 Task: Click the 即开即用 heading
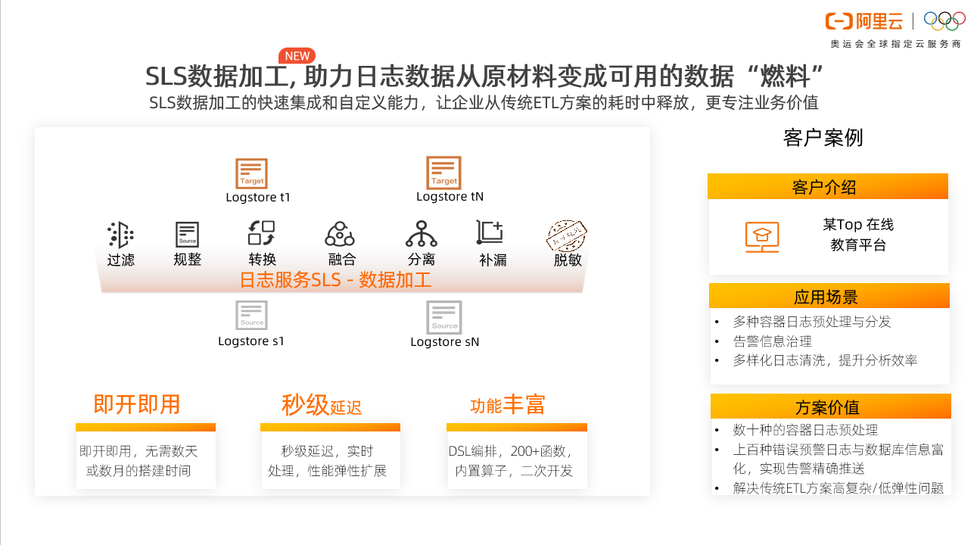point(137,404)
